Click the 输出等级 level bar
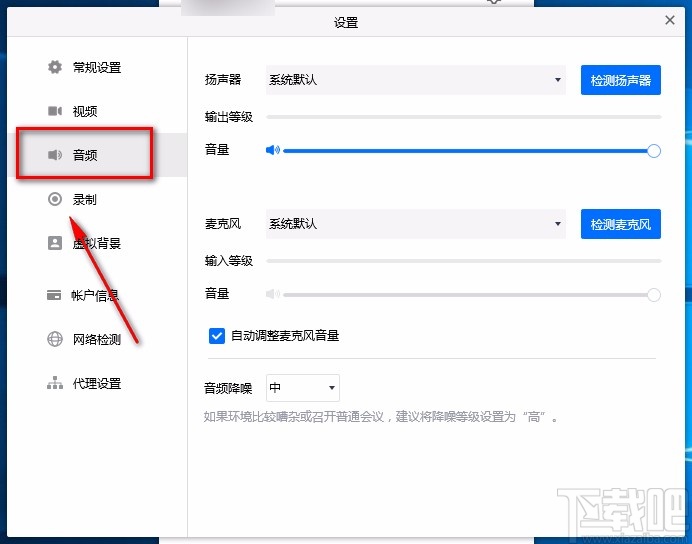Screen dimensions: 692x544 coord(463,117)
